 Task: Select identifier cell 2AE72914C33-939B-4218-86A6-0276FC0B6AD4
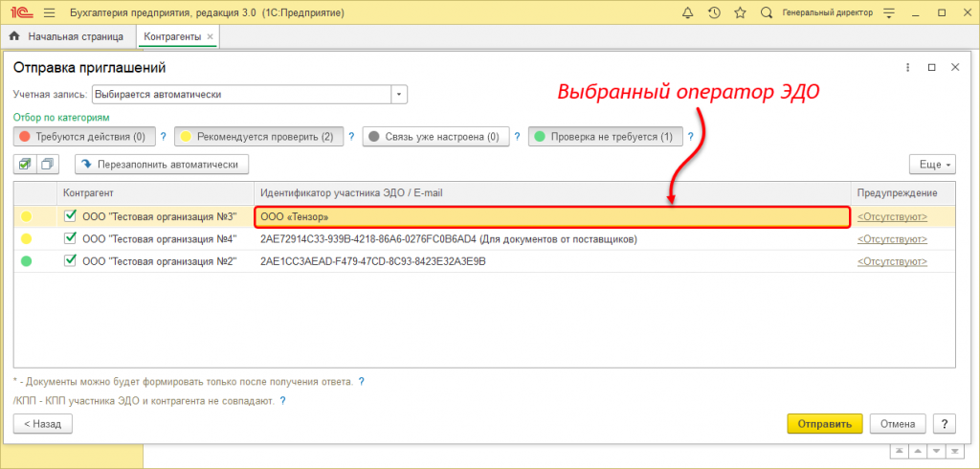click(552, 239)
